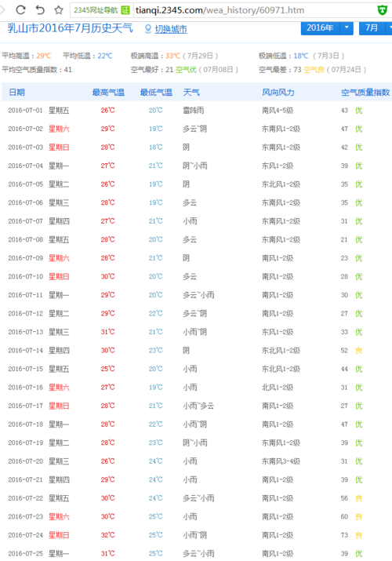The width and height of the screenshot is (392, 561).
Task: Click the green certificate badge in address bar
Action: [x=125, y=10]
